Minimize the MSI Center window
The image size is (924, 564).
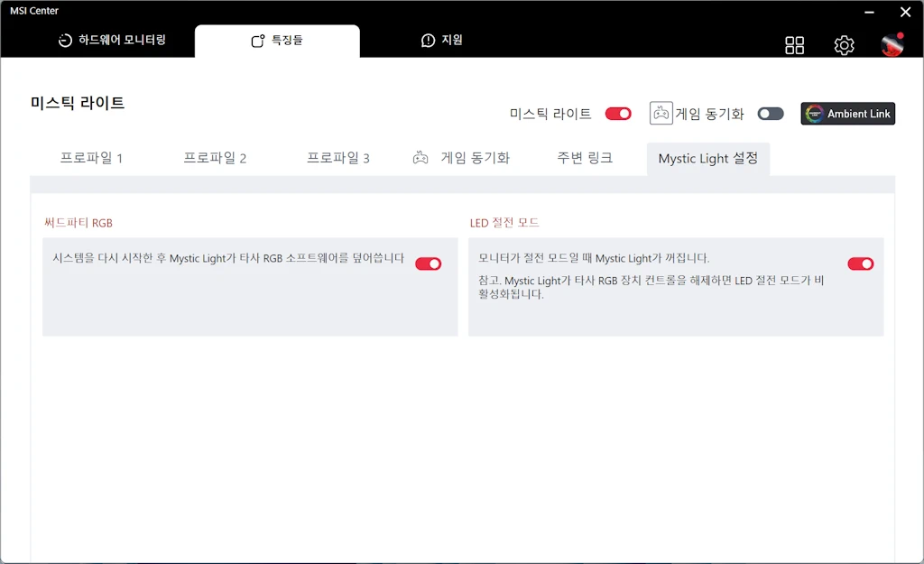[x=869, y=12]
